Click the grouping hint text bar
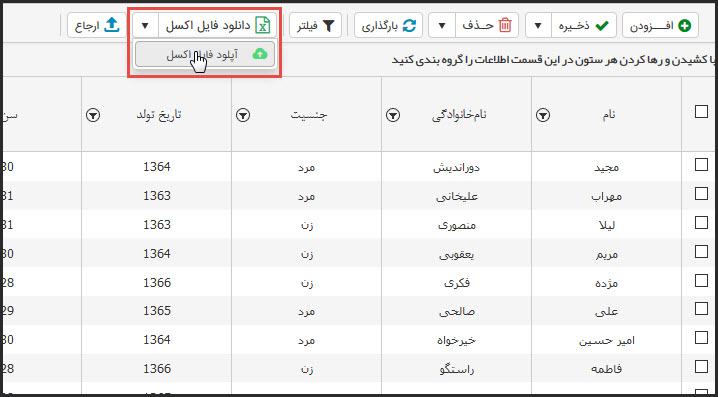Screen dimensions: 718x397 [359, 60]
